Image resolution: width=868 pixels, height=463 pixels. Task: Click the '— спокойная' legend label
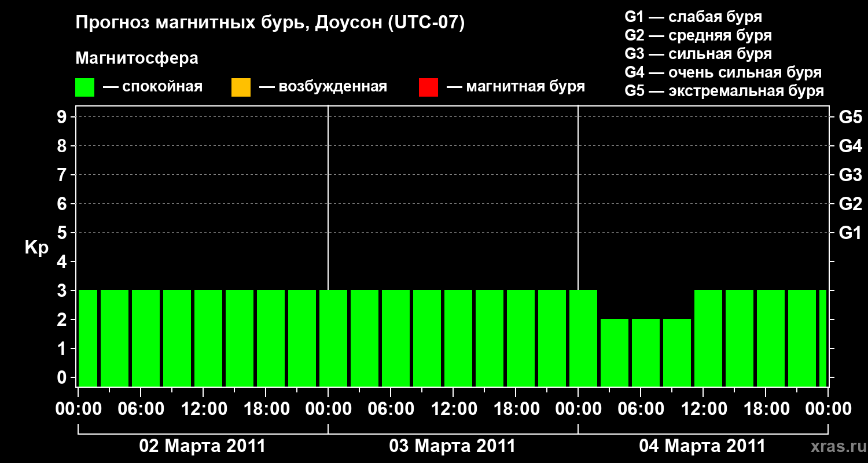[153, 87]
